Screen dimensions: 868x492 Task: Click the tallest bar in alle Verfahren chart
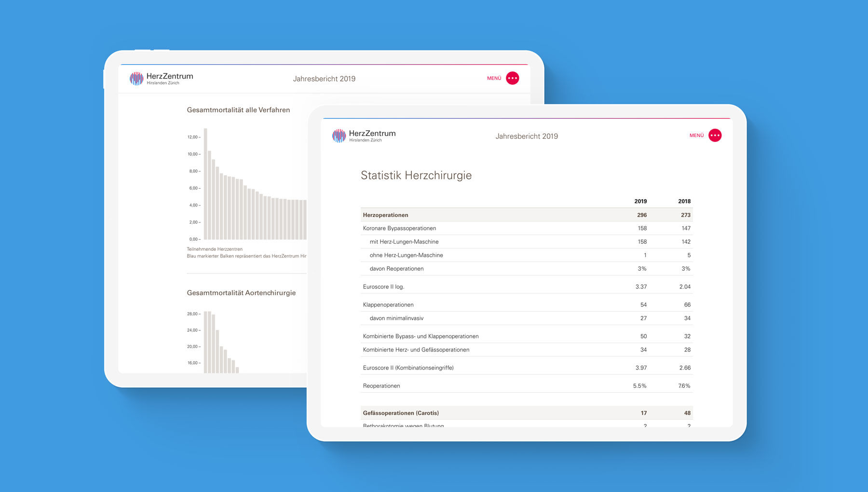pos(205,184)
